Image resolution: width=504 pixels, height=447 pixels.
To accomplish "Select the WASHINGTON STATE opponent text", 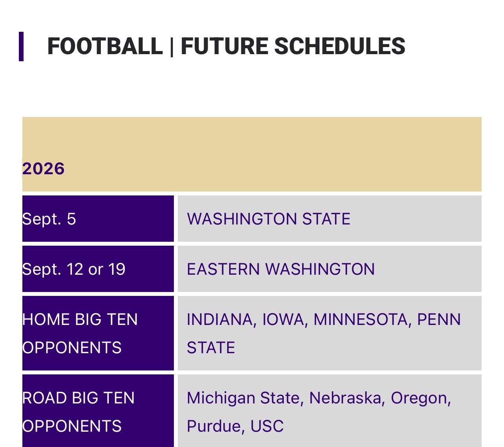I will 268,219.
